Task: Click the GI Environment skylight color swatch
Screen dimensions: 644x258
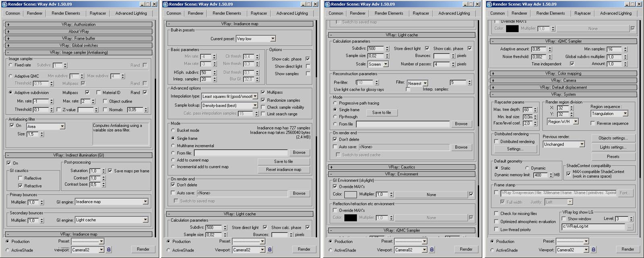Action: 350,195
